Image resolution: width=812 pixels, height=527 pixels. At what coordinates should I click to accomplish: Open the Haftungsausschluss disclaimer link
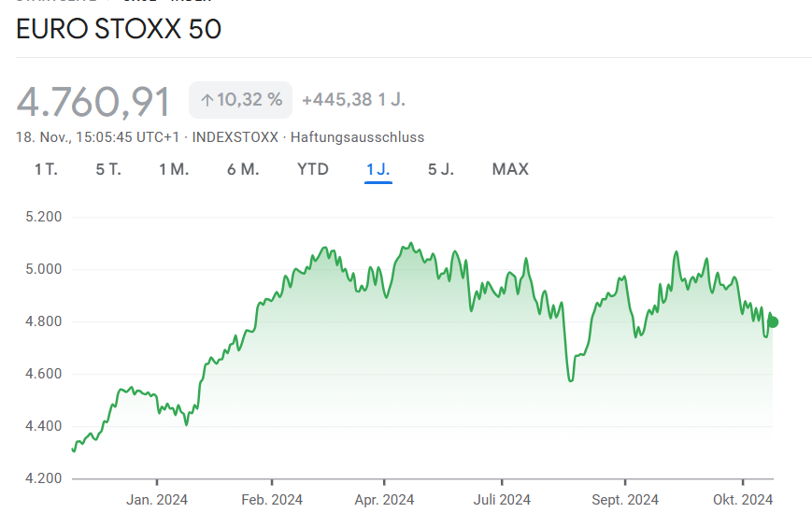point(357,137)
